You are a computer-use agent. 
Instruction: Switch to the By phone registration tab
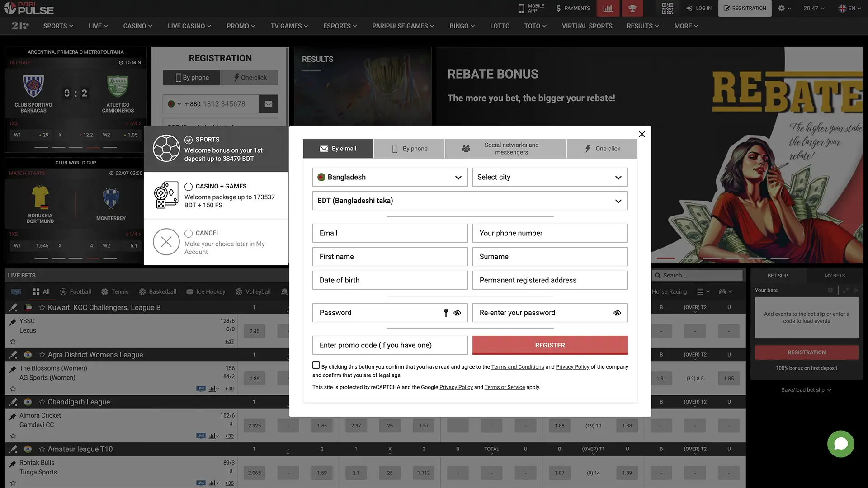pos(409,148)
